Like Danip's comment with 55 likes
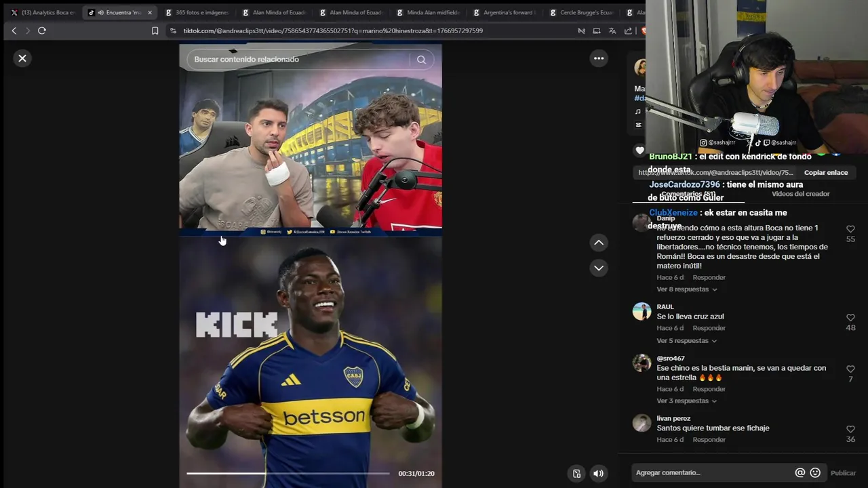868x488 pixels. [x=850, y=229]
